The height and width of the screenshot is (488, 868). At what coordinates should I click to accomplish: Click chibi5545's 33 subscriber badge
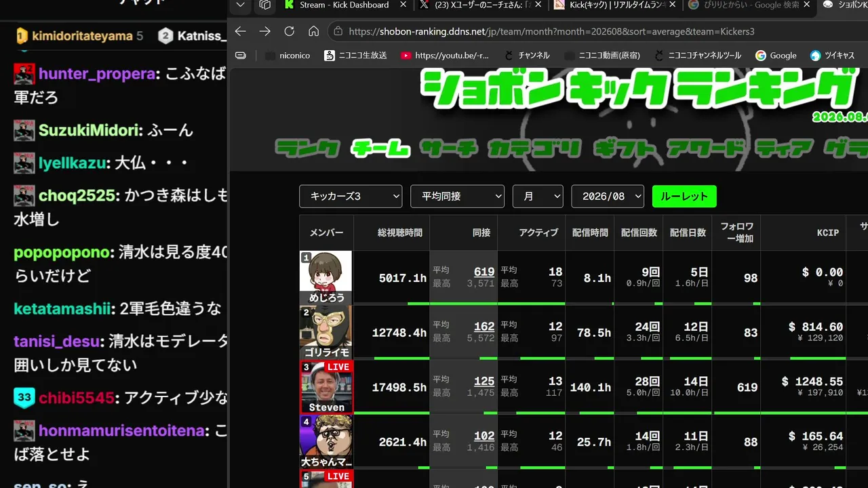point(24,397)
